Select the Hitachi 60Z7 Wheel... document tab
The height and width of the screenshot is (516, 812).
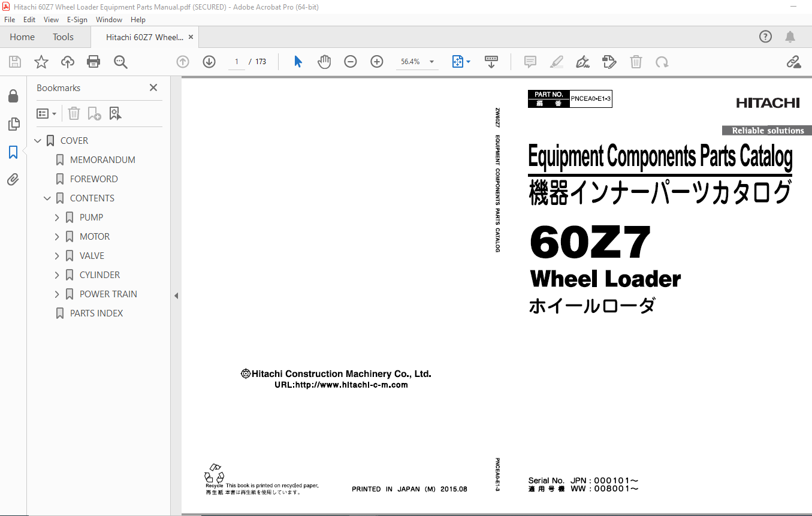coord(144,37)
